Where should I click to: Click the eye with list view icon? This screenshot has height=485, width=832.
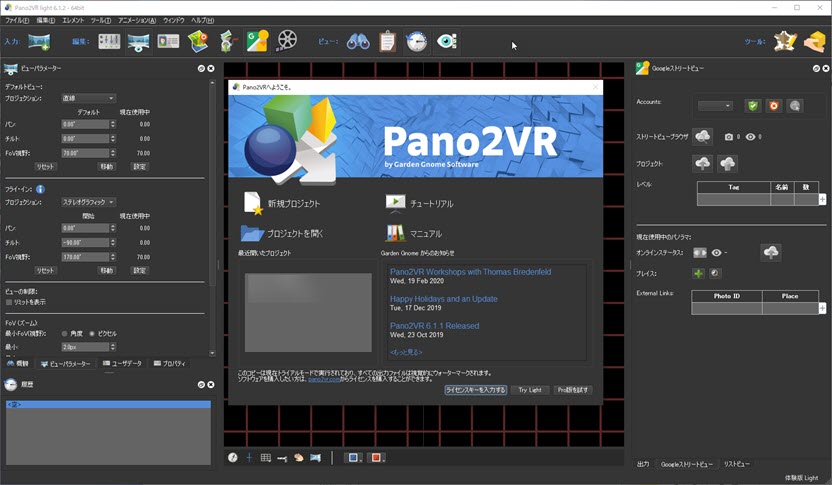(447, 41)
